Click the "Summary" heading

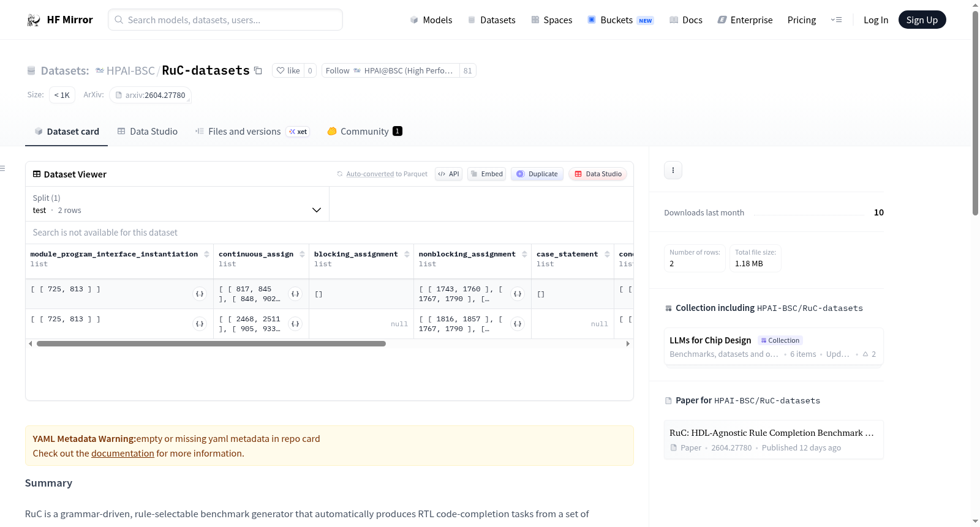48,483
